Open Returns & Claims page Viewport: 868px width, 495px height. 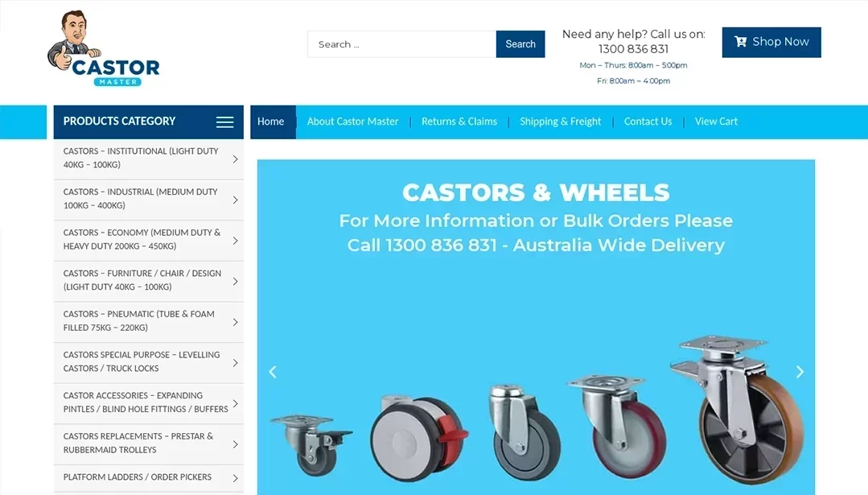459,122
